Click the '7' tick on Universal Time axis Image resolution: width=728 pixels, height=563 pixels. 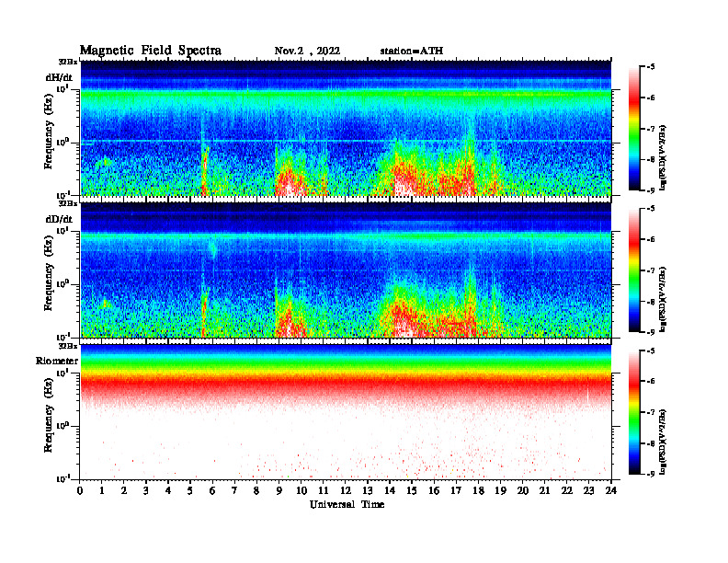tap(234, 491)
